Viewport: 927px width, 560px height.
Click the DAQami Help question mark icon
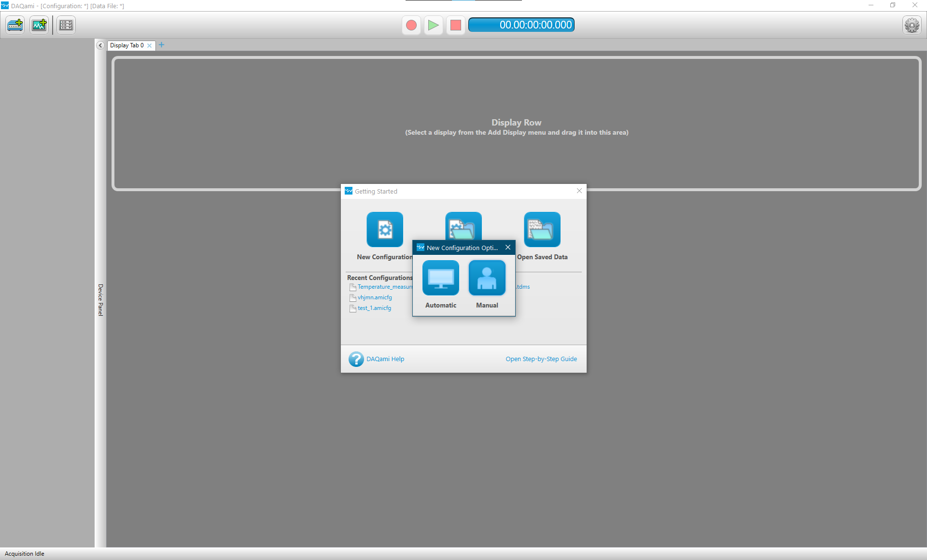(356, 359)
